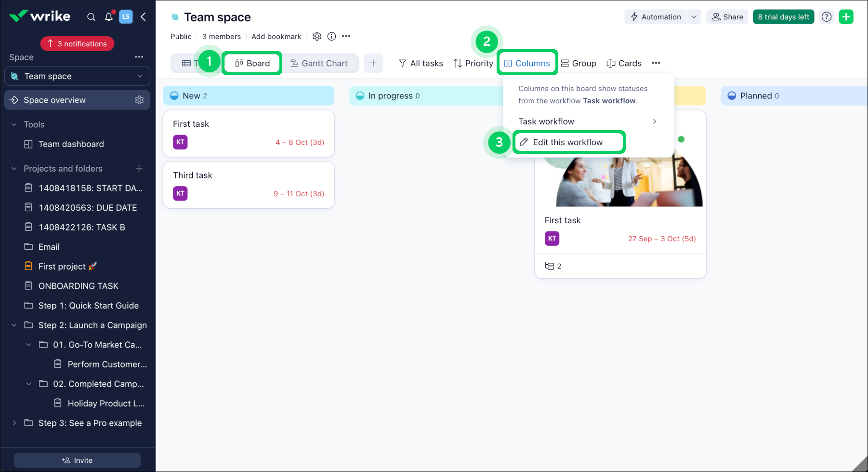Click the green plus to create new item

(x=846, y=16)
